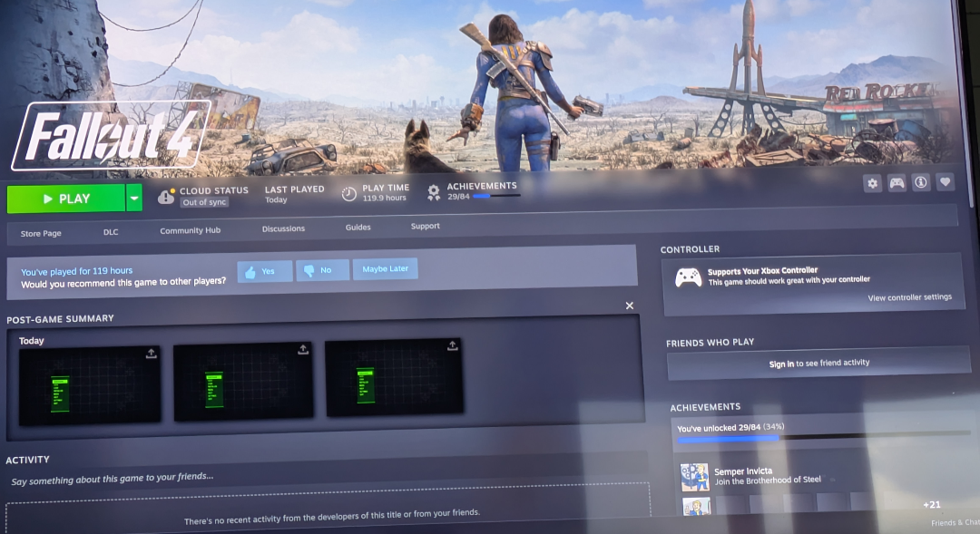The image size is (980, 534).
Task: Switch to the Discussions tab
Action: (283, 228)
